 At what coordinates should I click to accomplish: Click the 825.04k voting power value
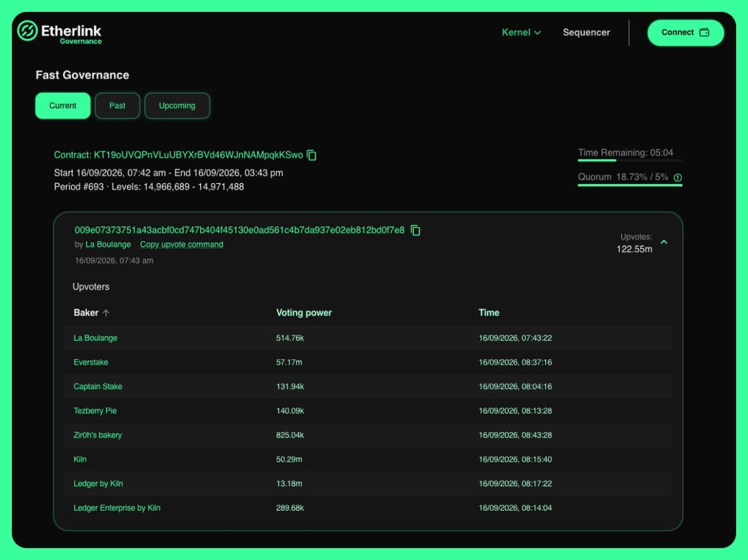290,435
